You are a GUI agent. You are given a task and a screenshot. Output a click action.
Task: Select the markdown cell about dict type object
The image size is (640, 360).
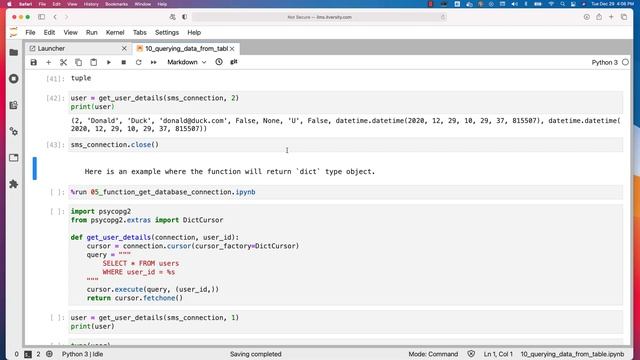345,171
